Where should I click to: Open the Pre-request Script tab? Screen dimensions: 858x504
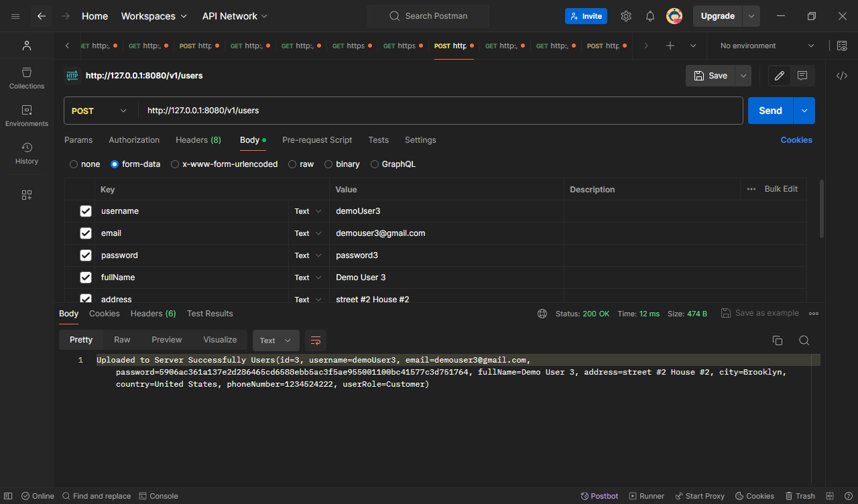click(317, 140)
